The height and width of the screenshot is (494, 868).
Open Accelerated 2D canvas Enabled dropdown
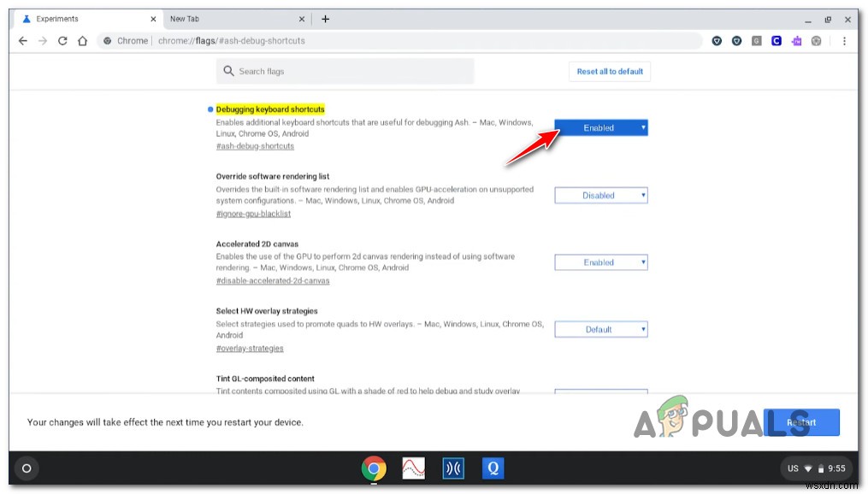[x=601, y=262]
